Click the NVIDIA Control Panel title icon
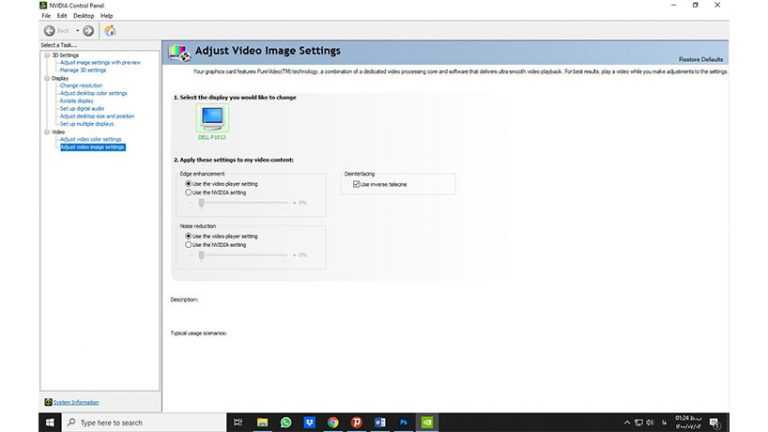768x432 pixels. pyautogui.click(x=43, y=5)
